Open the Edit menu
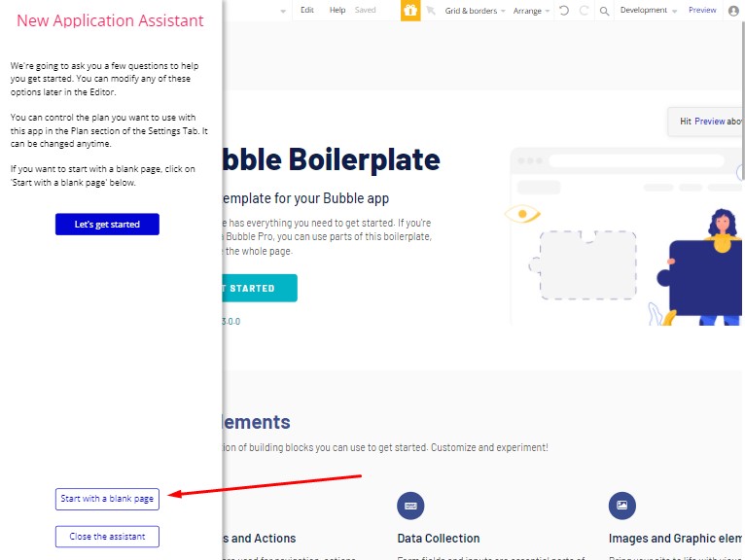The width and height of the screenshot is (745, 560). pyautogui.click(x=307, y=10)
